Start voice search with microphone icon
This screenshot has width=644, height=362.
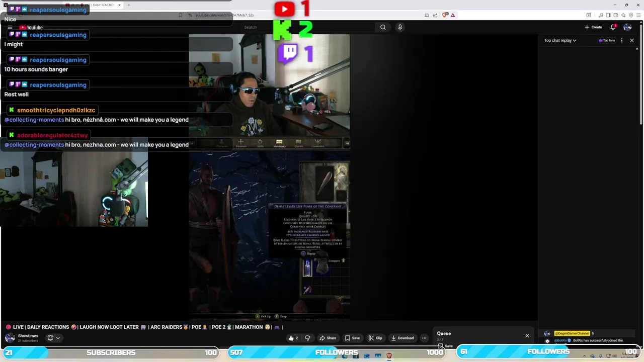coord(400,27)
